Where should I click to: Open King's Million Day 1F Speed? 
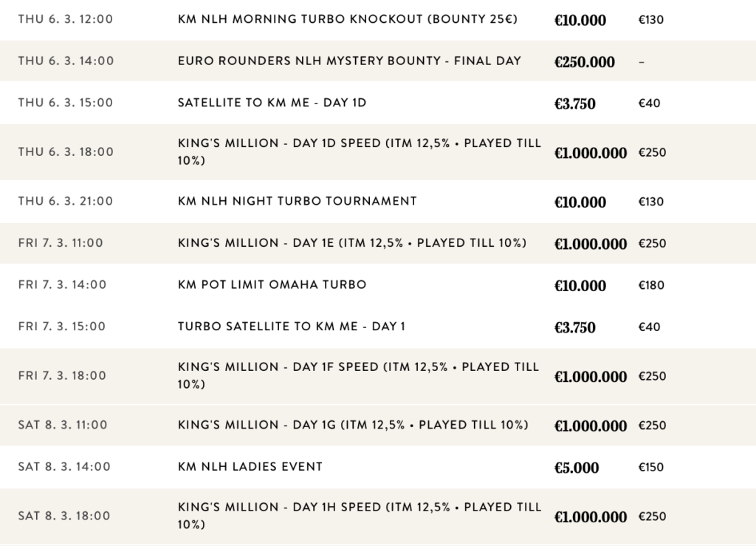click(x=358, y=375)
